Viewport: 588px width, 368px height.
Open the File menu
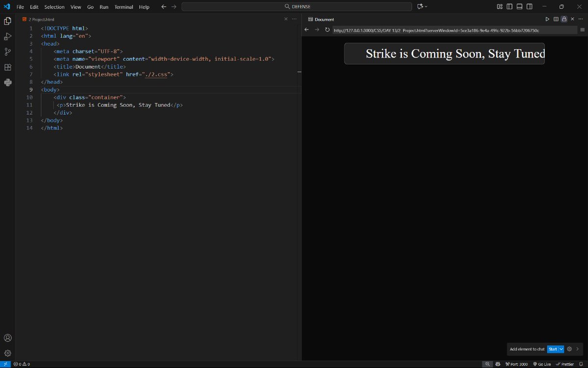(x=20, y=7)
